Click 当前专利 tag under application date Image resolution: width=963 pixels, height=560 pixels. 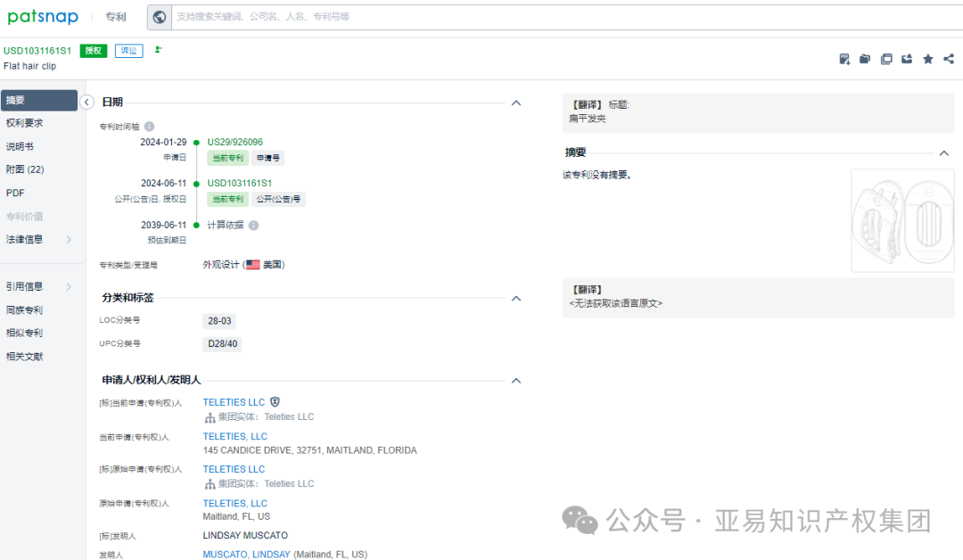click(228, 158)
